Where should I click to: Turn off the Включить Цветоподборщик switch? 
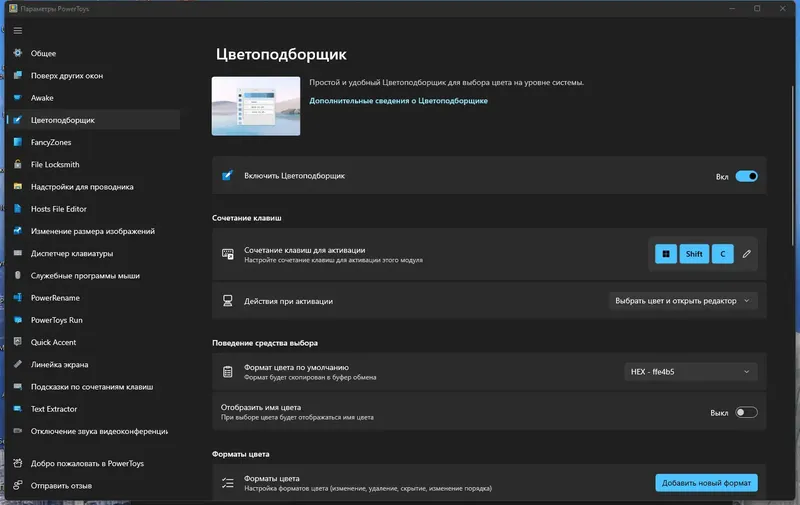click(x=746, y=176)
